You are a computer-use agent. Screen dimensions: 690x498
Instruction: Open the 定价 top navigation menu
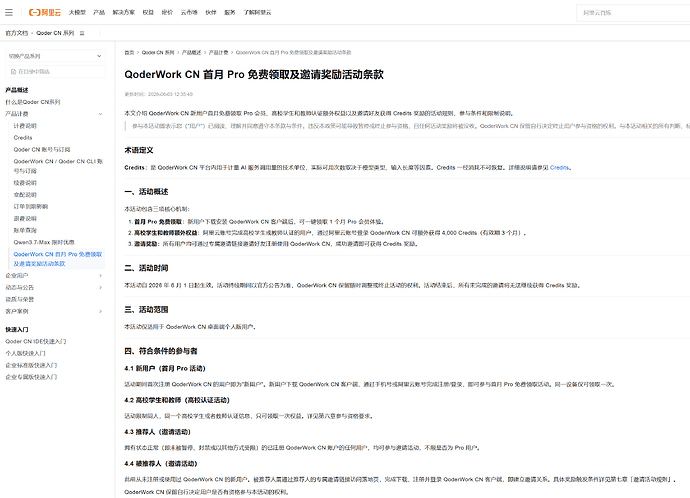167,12
